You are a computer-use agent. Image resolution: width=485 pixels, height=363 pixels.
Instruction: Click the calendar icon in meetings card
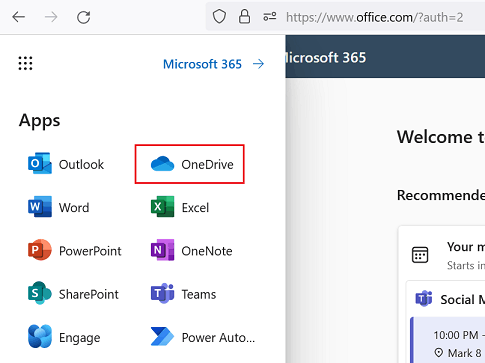420,255
